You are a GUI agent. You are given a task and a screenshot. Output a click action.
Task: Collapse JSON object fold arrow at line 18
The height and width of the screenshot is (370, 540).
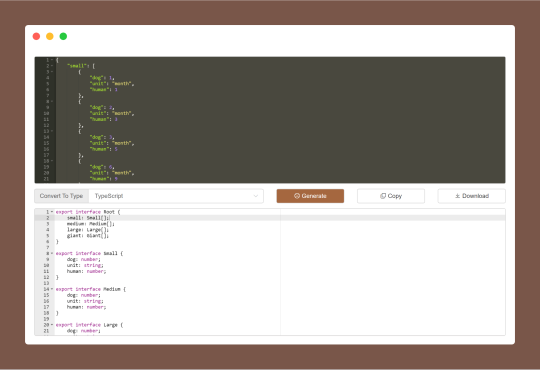[52, 161]
